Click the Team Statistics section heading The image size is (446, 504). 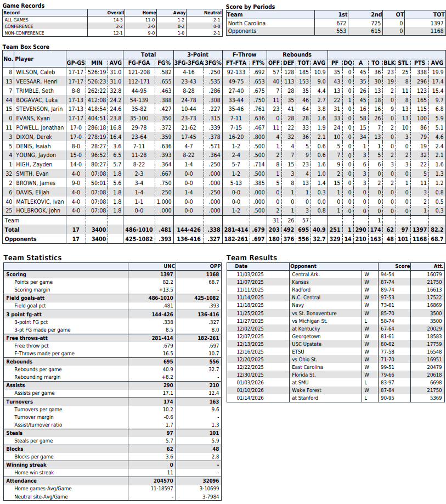pyautogui.click(x=32, y=257)
